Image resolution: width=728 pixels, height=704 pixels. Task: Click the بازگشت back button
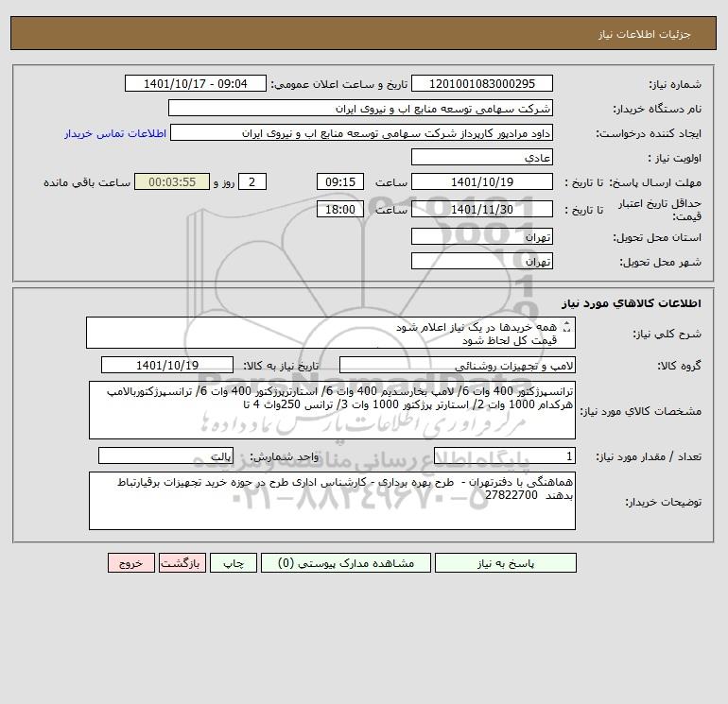tap(182, 563)
